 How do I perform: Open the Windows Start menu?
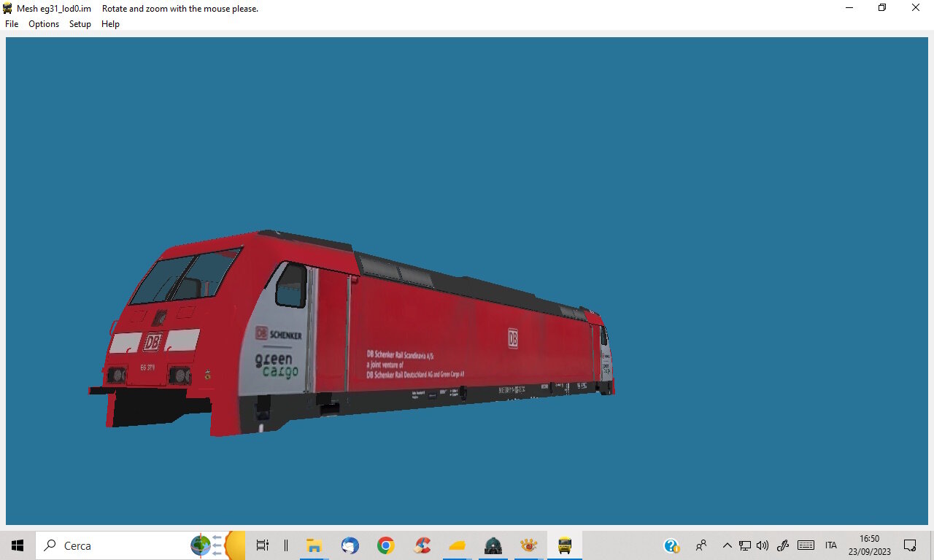(x=18, y=545)
